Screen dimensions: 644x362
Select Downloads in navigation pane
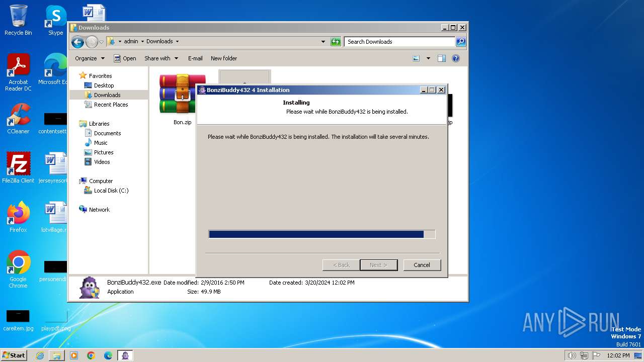107,95
